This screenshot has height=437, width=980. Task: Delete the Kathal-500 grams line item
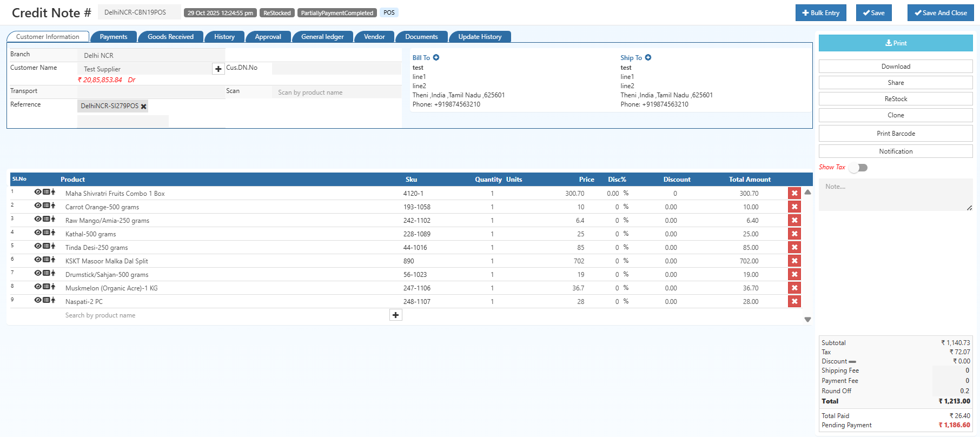tap(794, 234)
